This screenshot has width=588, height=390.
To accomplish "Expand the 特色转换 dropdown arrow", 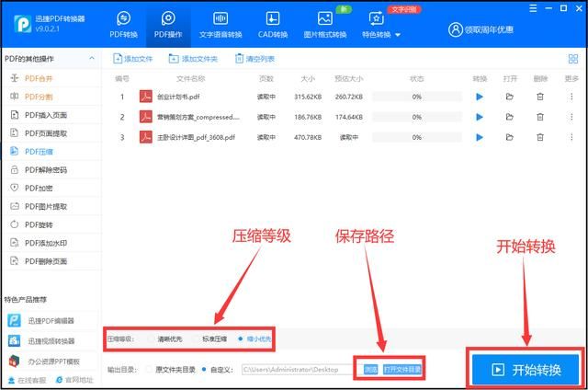I will tap(398, 35).
